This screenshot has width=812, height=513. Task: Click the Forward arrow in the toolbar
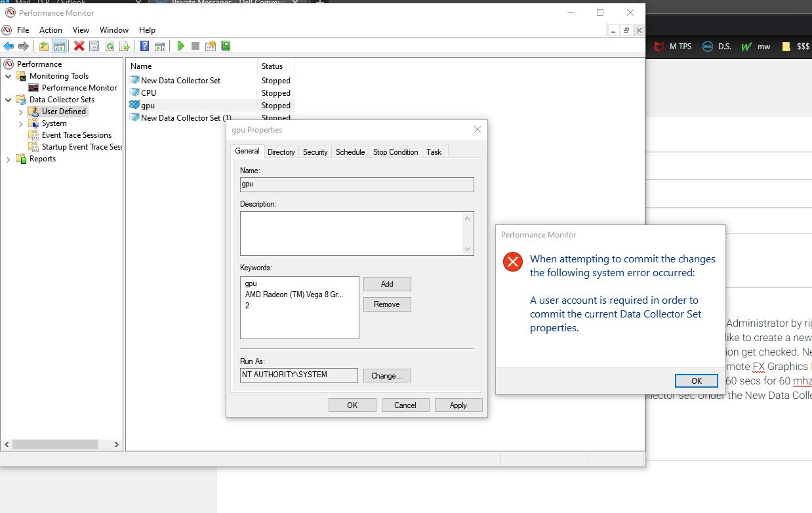pyautogui.click(x=24, y=46)
